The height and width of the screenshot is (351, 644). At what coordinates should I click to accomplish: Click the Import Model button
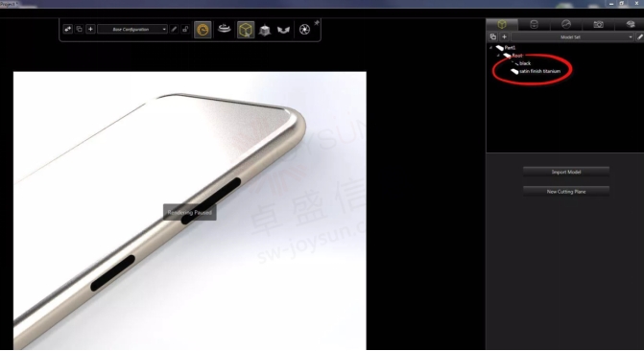[566, 172]
